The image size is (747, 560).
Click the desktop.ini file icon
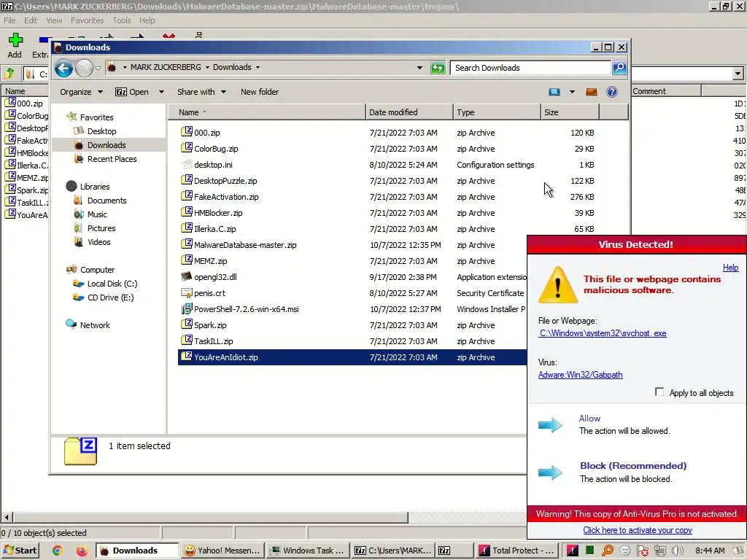[186, 164]
